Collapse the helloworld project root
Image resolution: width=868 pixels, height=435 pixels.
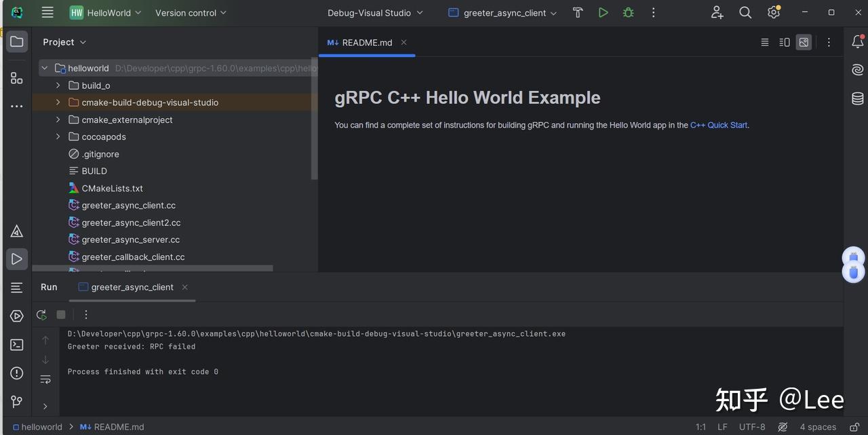coord(44,68)
